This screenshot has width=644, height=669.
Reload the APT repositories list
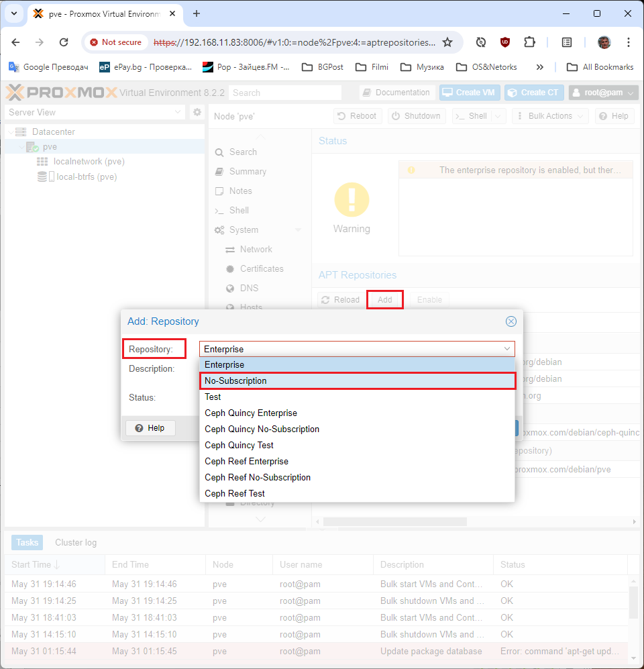tap(340, 299)
